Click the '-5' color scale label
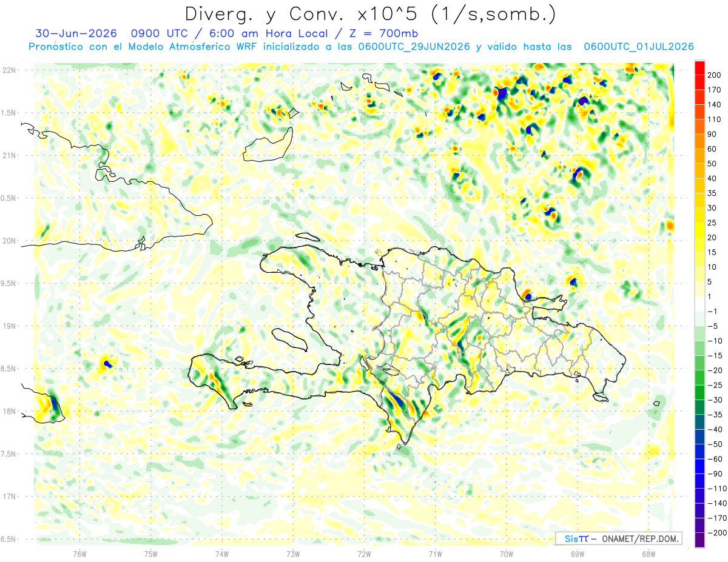Screen dimensions: 728x562 (712, 326)
